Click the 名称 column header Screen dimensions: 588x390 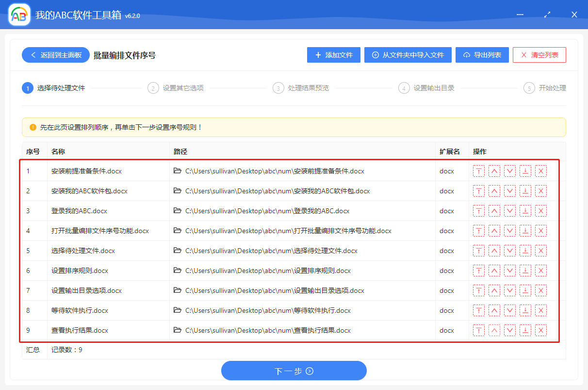pos(58,152)
